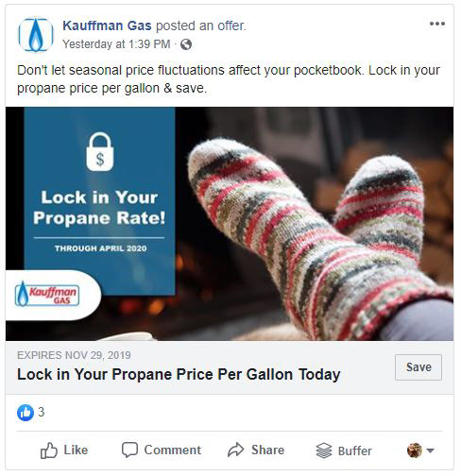Image resolution: width=461 pixels, height=476 pixels.
Task: Click the white padlock dollar icon
Action: [100, 152]
